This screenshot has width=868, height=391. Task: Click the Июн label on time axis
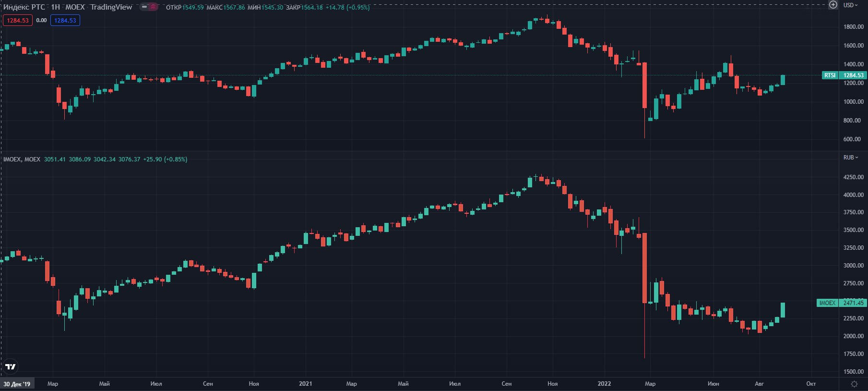[x=713, y=384]
